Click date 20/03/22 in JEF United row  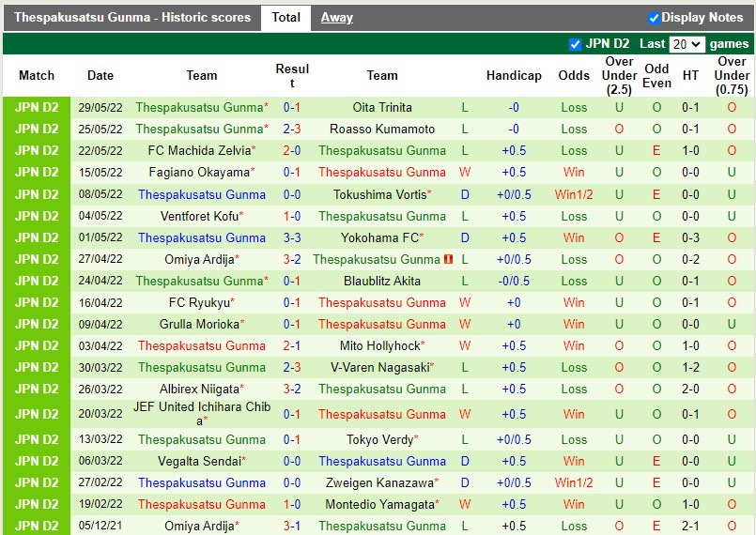[x=100, y=414]
